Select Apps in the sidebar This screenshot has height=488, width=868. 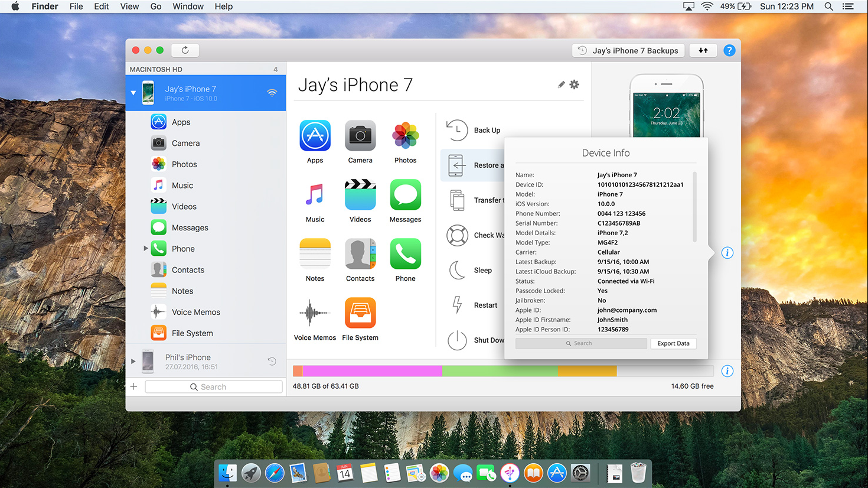point(205,122)
